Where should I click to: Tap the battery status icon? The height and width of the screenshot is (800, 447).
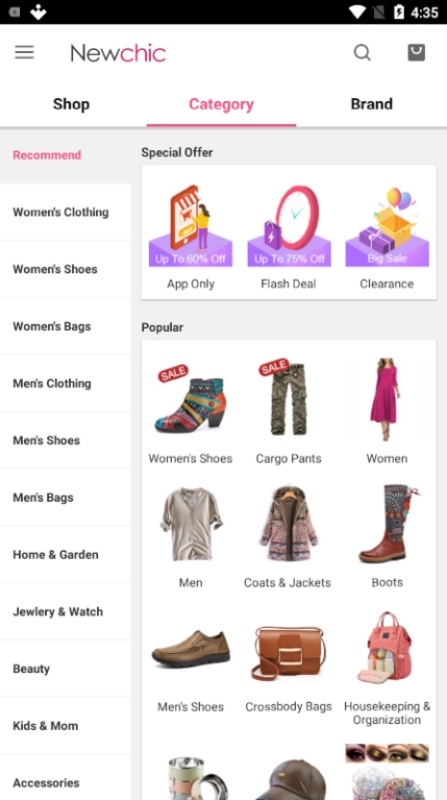399,12
